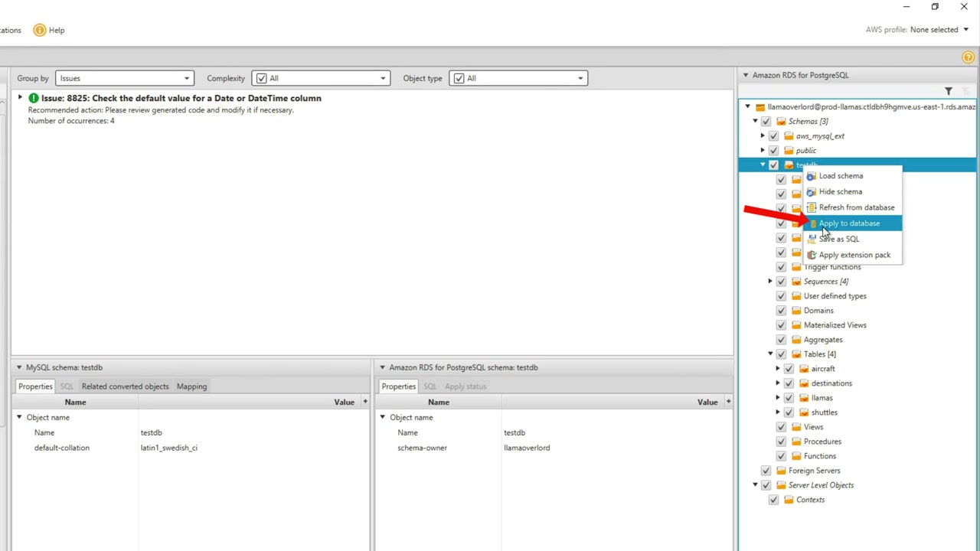The image size is (980, 551).
Task: Toggle the testdb schema checkbox
Action: [774, 165]
